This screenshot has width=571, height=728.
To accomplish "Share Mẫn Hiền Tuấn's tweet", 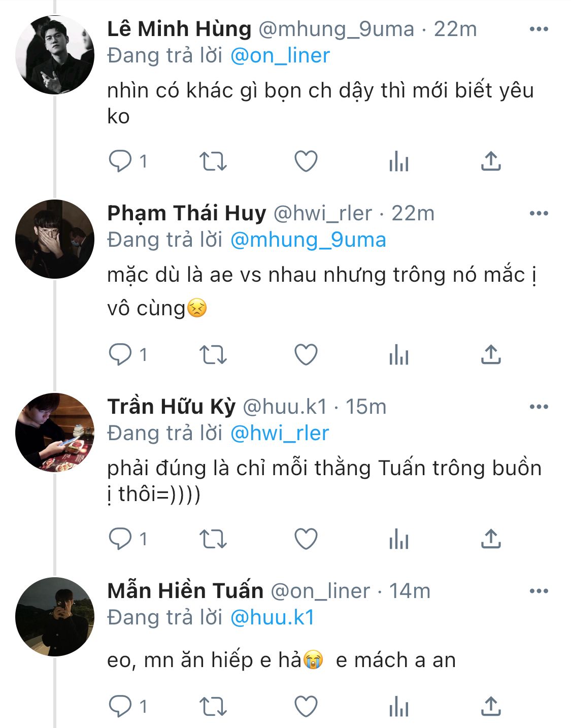I will [491, 706].
